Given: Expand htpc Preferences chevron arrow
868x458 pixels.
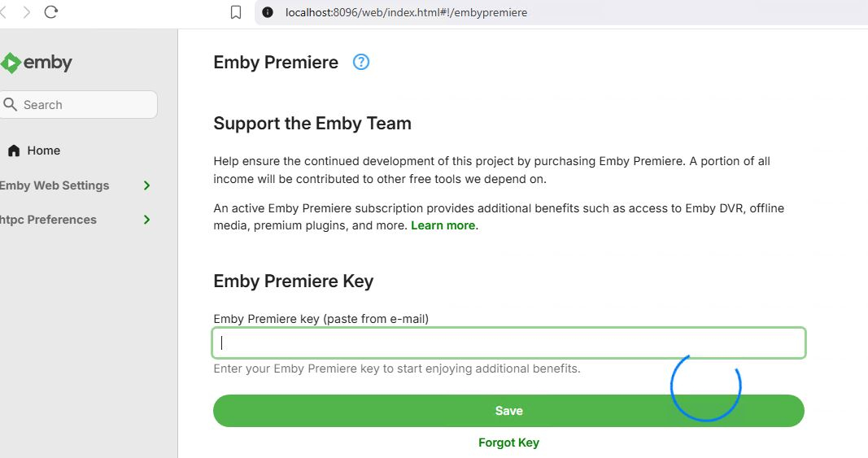Looking at the screenshot, I should click(147, 220).
